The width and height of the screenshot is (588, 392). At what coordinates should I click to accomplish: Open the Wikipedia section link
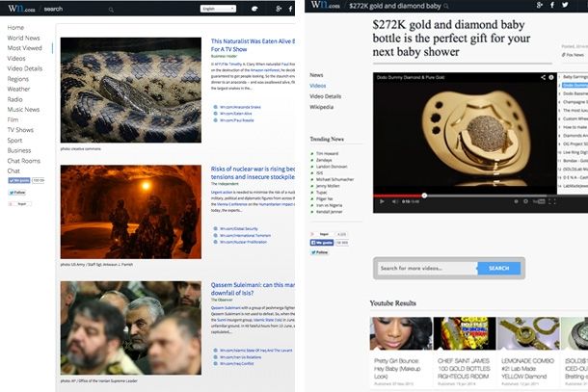(321, 107)
